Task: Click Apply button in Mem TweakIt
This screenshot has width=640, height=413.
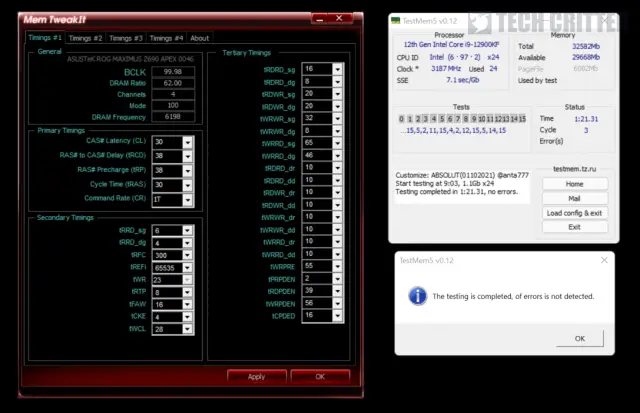Action: coord(256,377)
